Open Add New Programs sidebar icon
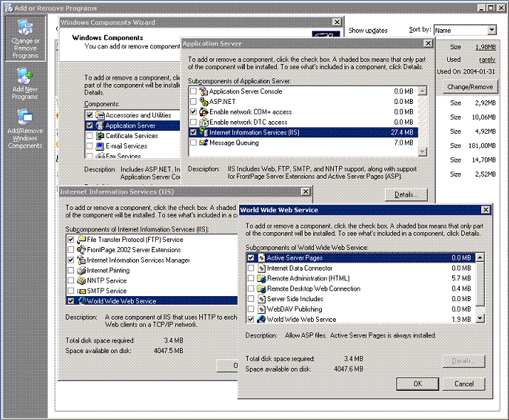509x420 pixels. [x=25, y=75]
